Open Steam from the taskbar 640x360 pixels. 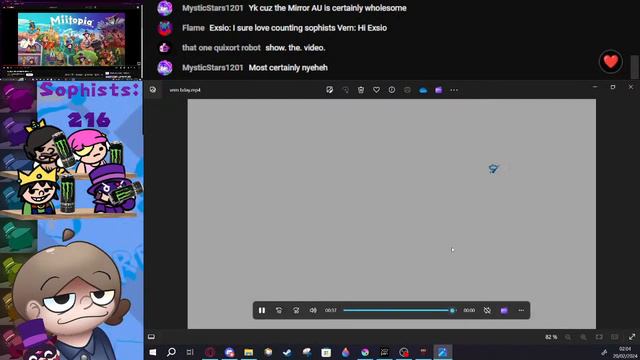287,352
